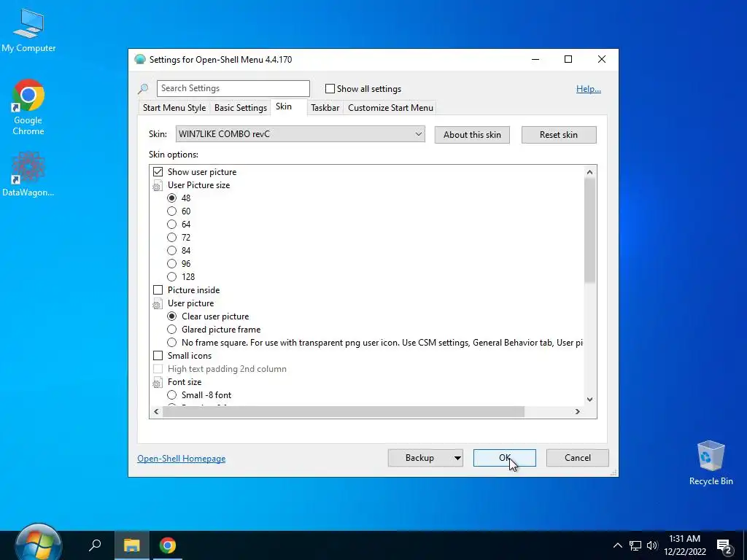Launch Google Chrome from desktop shortcut
The image size is (747, 560).
click(28, 108)
